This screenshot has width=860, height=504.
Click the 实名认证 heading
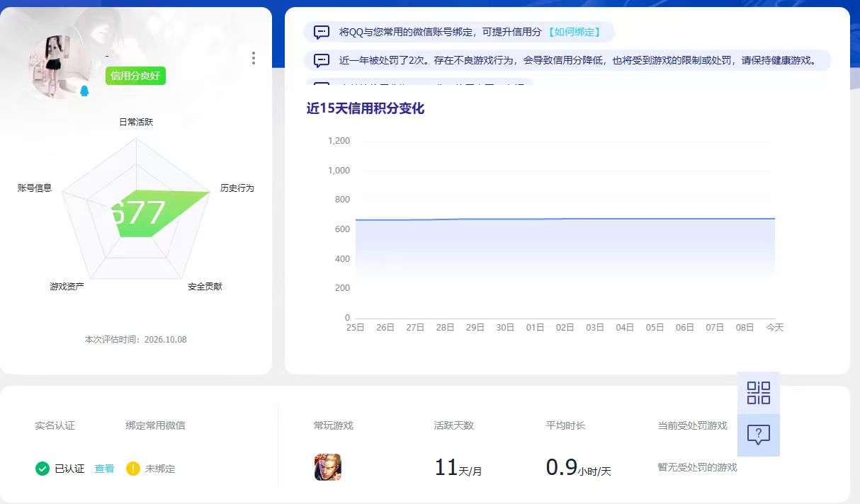pyautogui.click(x=55, y=425)
